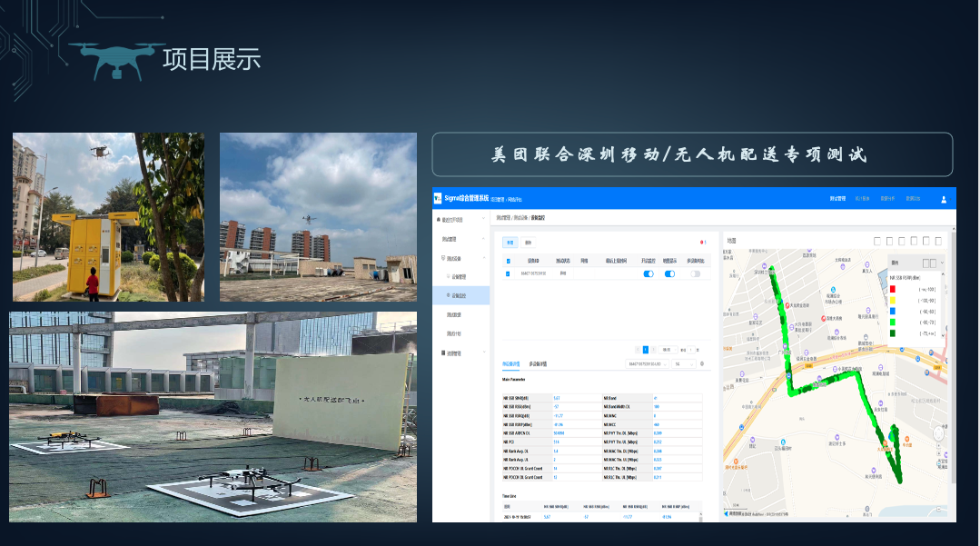Expand the 最近打开项目 sidebar chevron
The width and height of the screenshot is (980, 546).
click(x=484, y=220)
